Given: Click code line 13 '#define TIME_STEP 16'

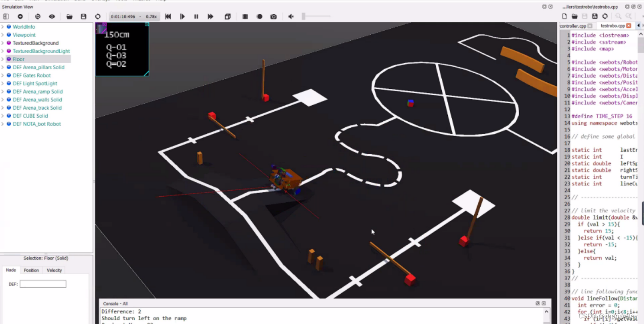Looking at the screenshot, I should [x=602, y=116].
